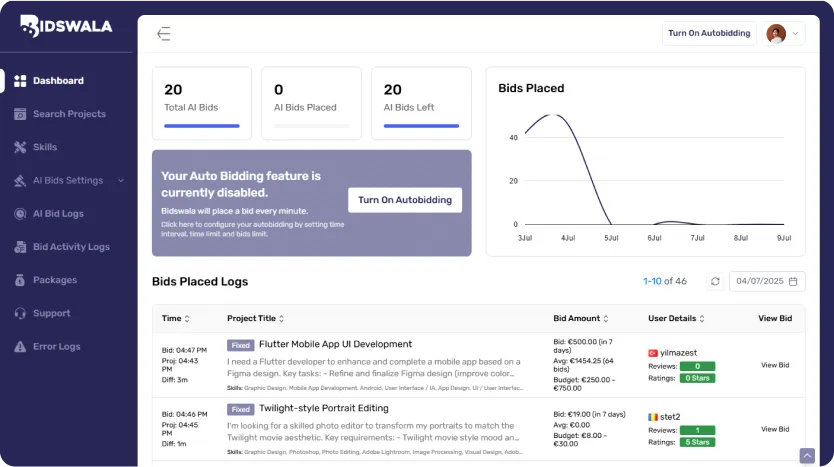Expand the AI Bids Settings submenu
Viewport: 834px width, 467px height.
tap(121, 181)
